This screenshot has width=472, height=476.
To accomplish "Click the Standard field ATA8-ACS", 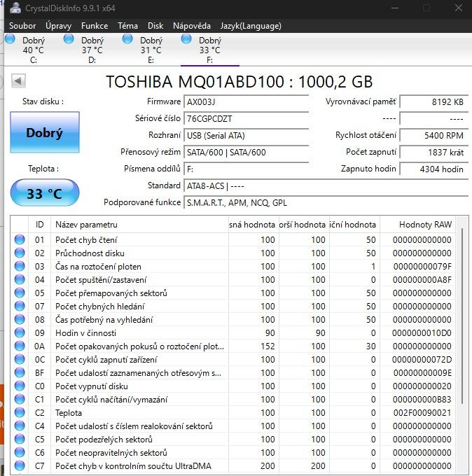I will coord(326,185).
